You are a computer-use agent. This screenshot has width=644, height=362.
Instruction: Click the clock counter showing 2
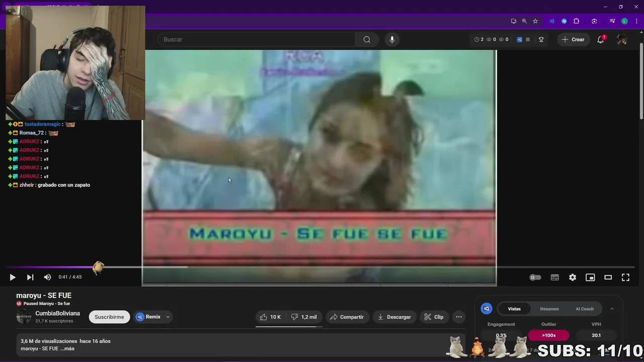[479, 40]
